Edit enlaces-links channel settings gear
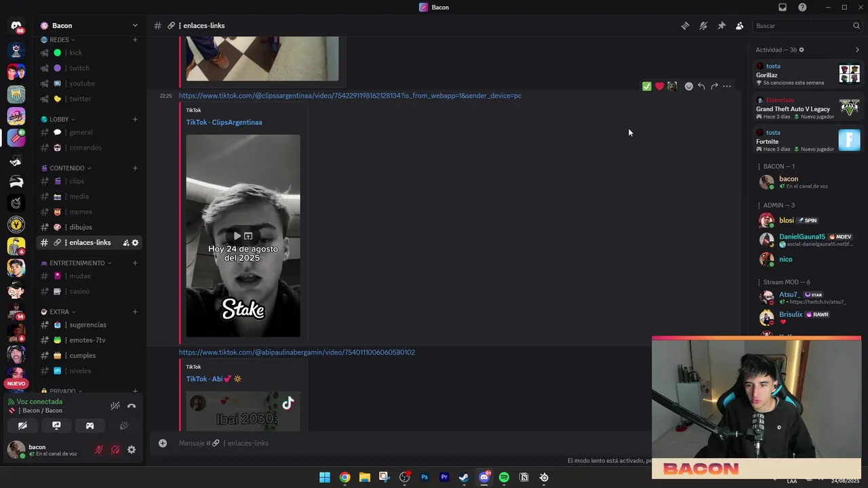Image resolution: width=868 pixels, height=488 pixels. 135,243
